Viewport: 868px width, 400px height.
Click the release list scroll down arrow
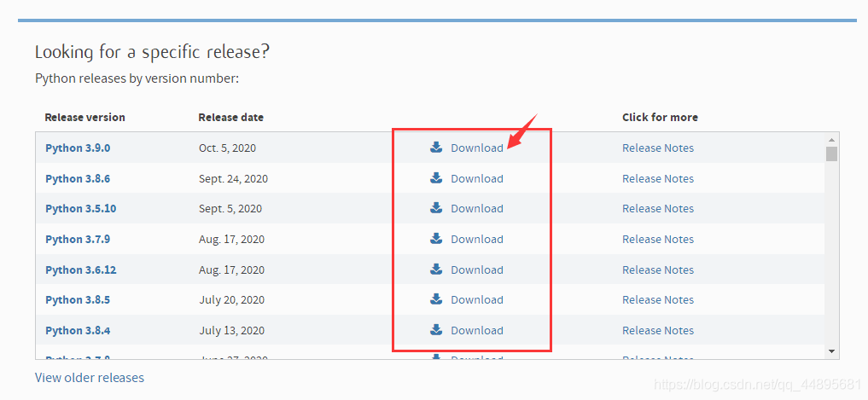point(831,351)
